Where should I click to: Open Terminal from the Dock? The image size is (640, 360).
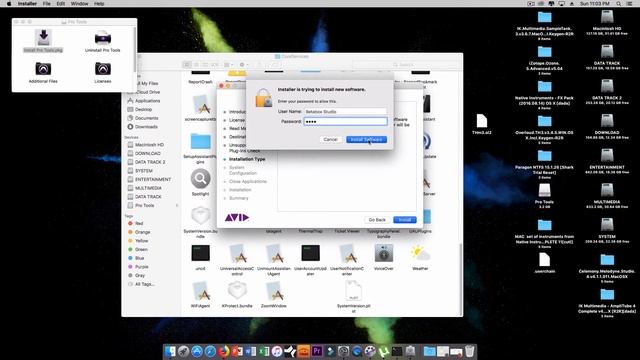tap(397, 351)
